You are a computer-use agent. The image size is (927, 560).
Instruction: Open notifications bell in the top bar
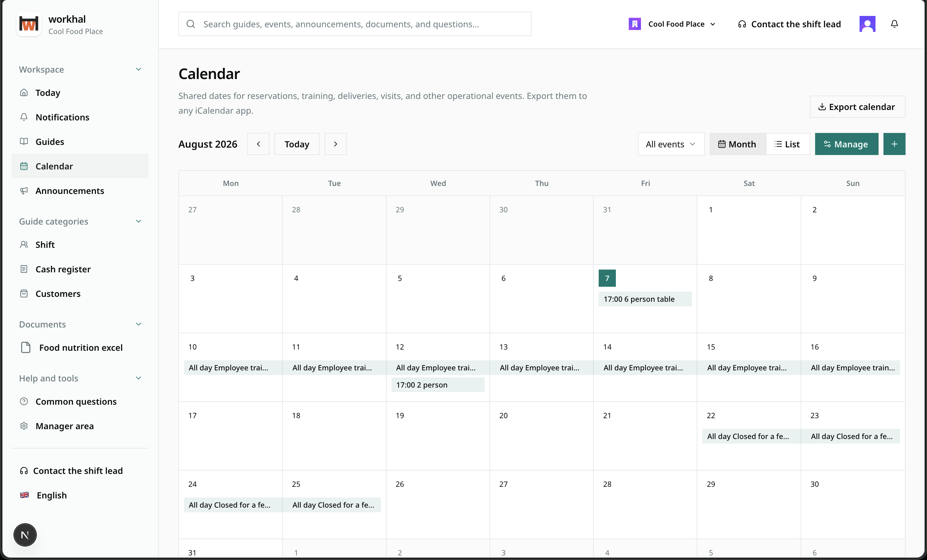tap(894, 24)
